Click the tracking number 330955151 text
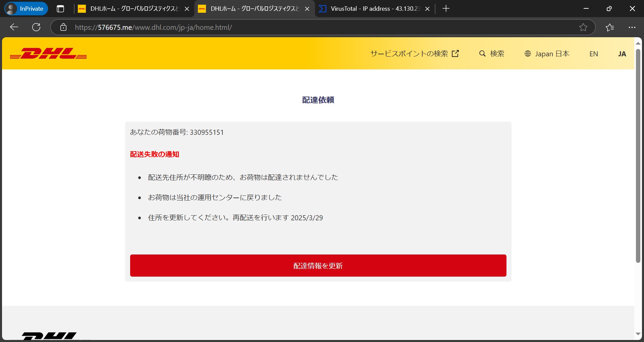The width and height of the screenshot is (644, 342). click(207, 132)
